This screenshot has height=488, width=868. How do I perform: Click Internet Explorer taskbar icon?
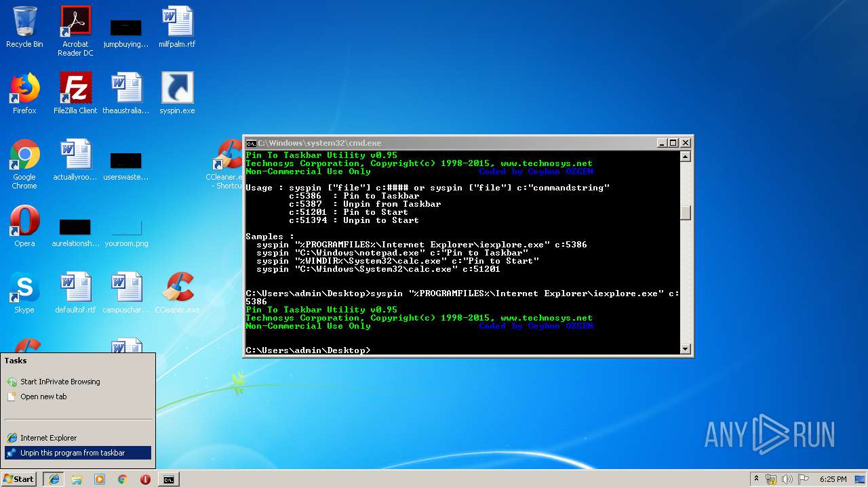(x=54, y=479)
